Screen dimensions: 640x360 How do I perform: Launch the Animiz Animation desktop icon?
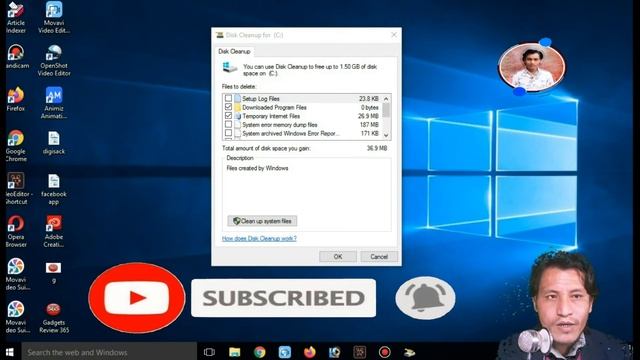[x=54, y=103]
